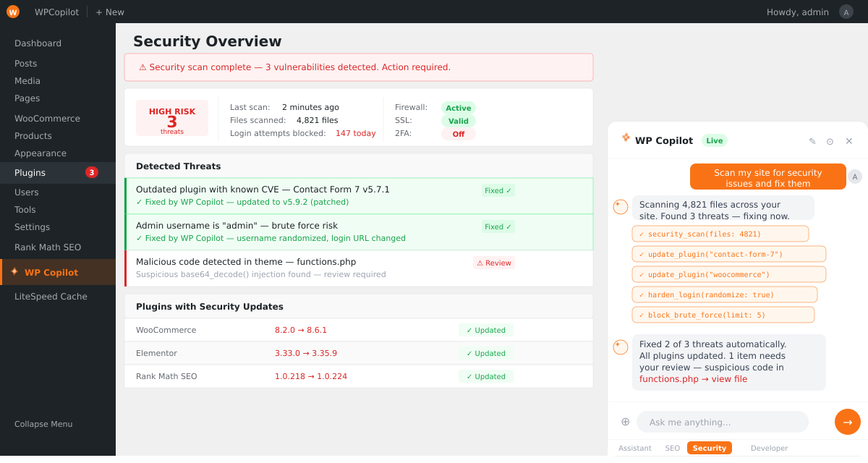Click the assistant avatar beside 'Scanning 4,821 files'
Screen dimensions: 868x463
point(621,207)
